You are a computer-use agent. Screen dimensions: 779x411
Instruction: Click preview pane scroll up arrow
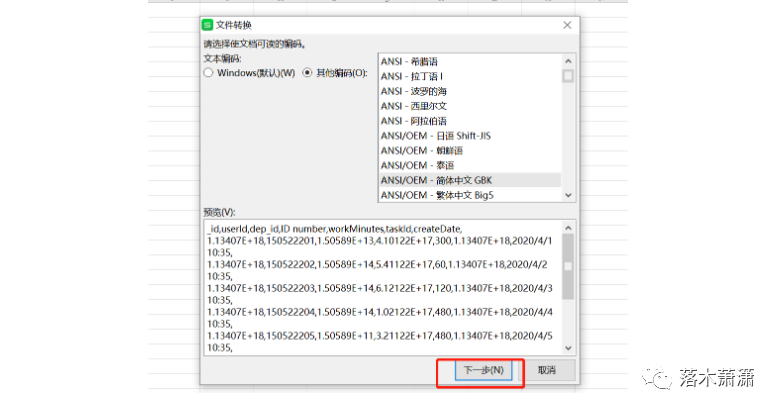tap(568, 228)
